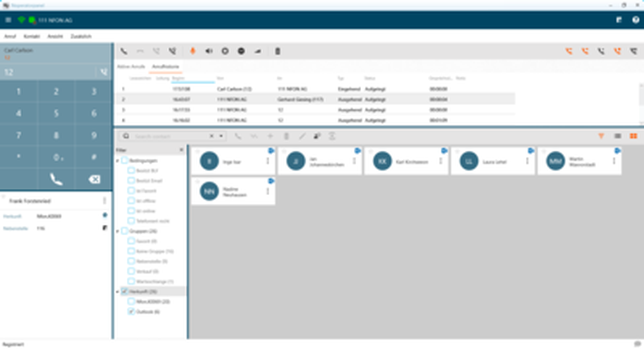Switch contacts to list view

coord(618,136)
